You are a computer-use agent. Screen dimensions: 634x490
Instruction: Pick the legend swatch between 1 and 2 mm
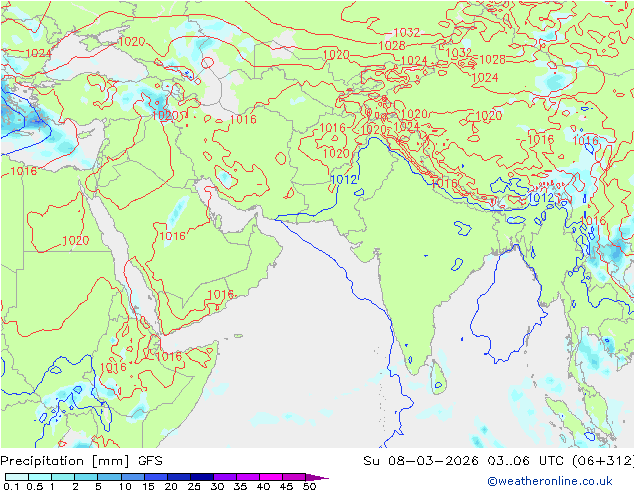point(63,477)
